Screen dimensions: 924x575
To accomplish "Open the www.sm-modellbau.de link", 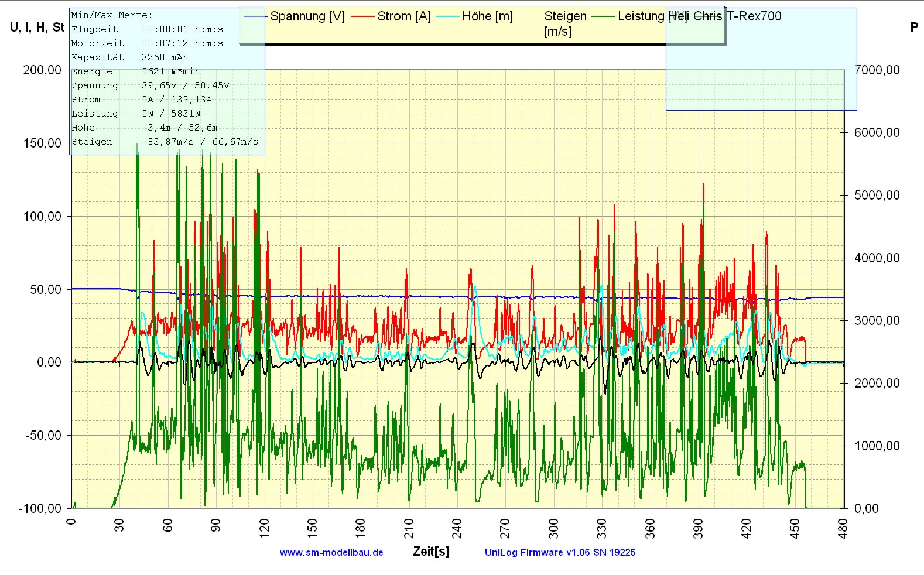I will [331, 552].
